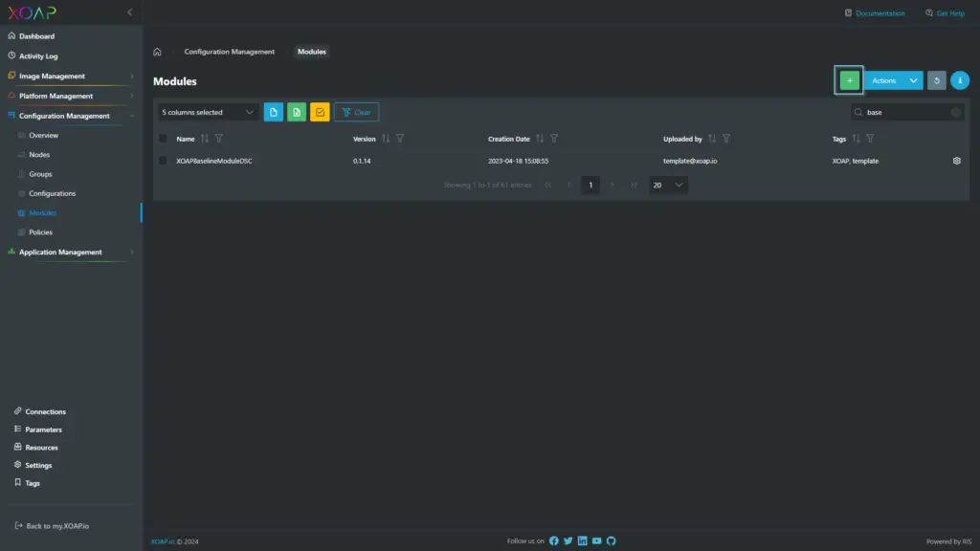Click the XOAP logo
The height and width of the screenshot is (551, 980).
tap(32, 12)
